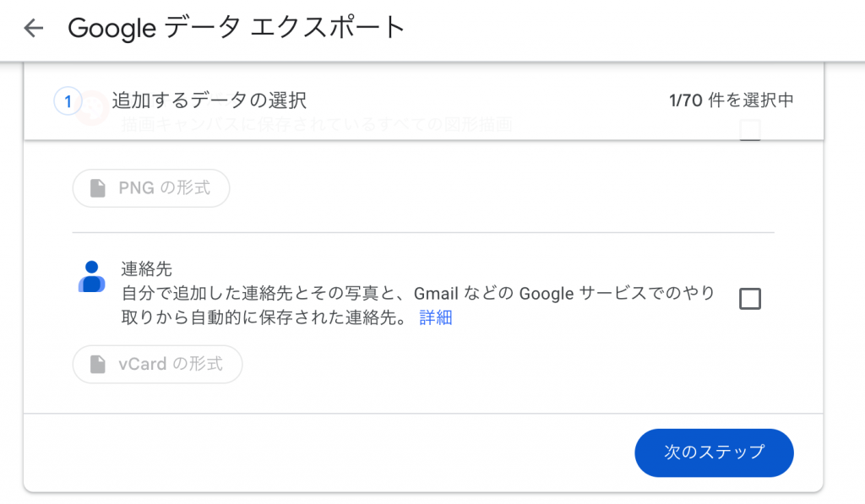Image resolution: width=865 pixels, height=504 pixels.
Task: Click the blue 連絡先 person icon
Action: [x=92, y=276]
